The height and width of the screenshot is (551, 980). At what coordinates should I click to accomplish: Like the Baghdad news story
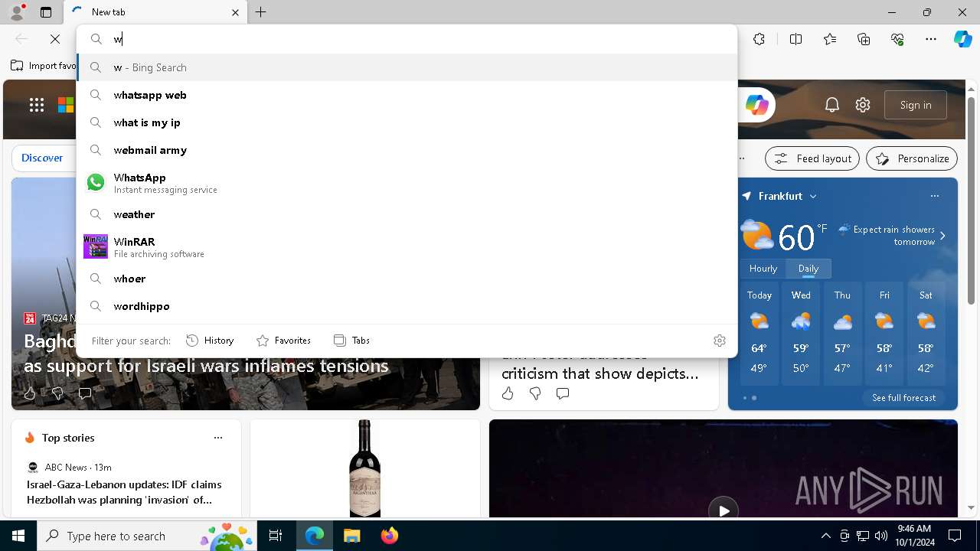click(30, 393)
